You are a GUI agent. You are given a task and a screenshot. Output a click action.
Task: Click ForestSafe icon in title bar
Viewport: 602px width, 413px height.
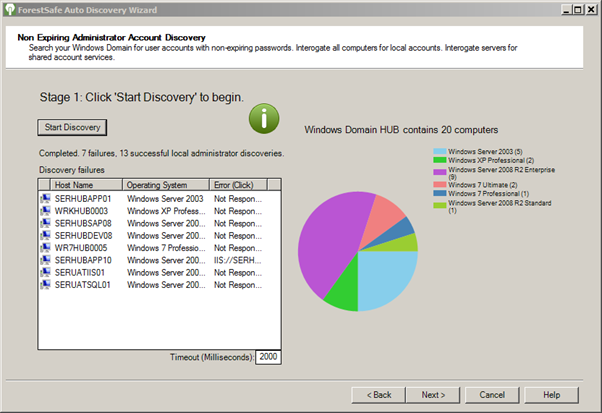tap(10, 9)
